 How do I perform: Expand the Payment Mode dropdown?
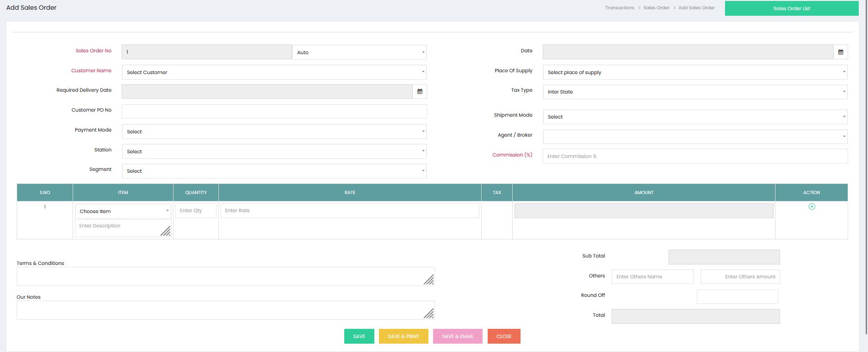pos(274,132)
